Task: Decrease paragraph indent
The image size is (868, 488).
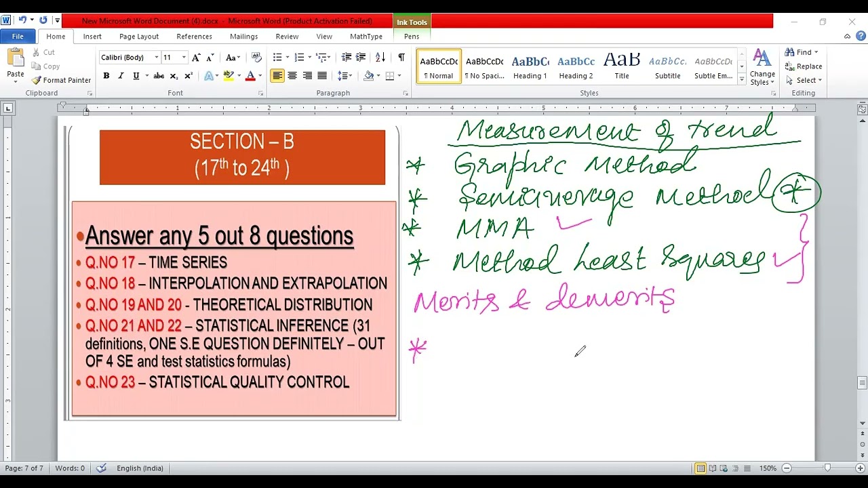Action: [x=347, y=58]
